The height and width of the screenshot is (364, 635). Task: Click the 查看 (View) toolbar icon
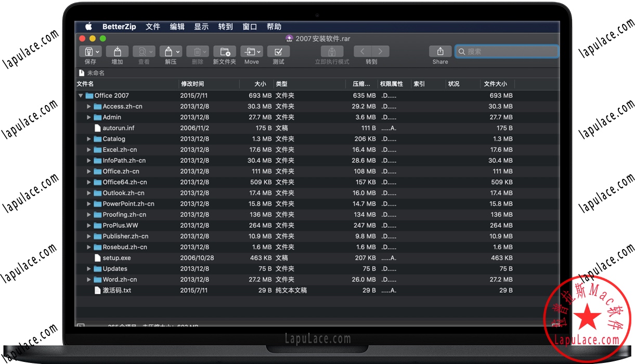(x=144, y=51)
